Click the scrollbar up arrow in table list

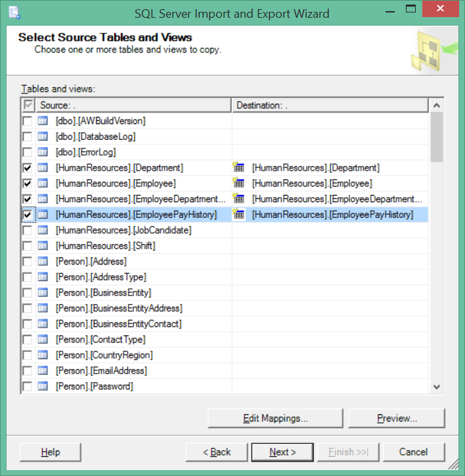pos(437,105)
